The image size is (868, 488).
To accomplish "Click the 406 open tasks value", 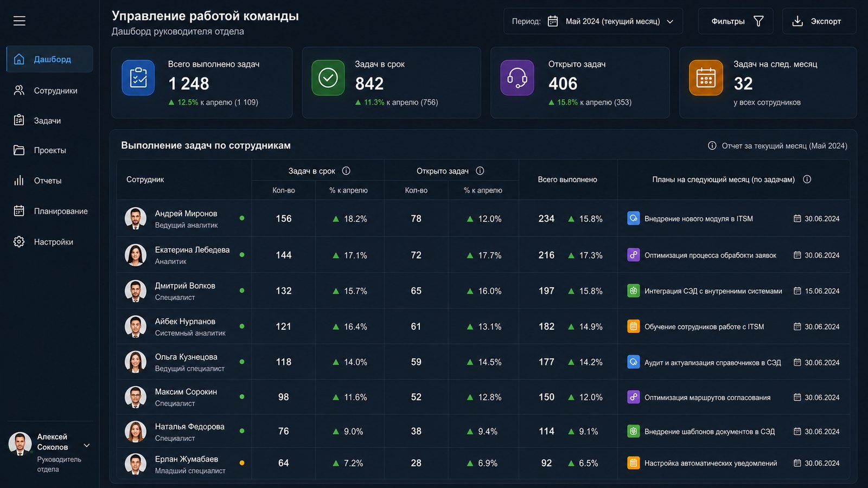I will (x=563, y=84).
